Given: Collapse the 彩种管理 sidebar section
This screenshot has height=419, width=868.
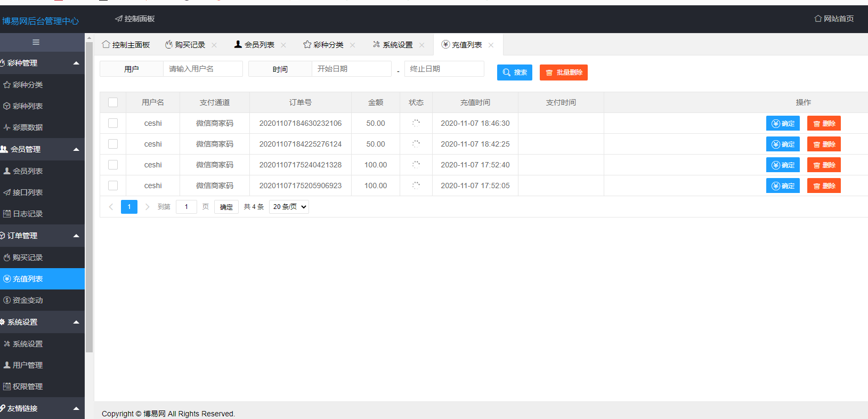Looking at the screenshot, I should click(76, 63).
